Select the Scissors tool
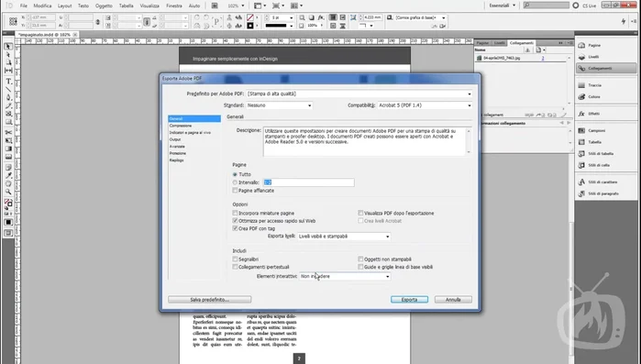The height and width of the screenshot is (364, 641). (x=8, y=132)
